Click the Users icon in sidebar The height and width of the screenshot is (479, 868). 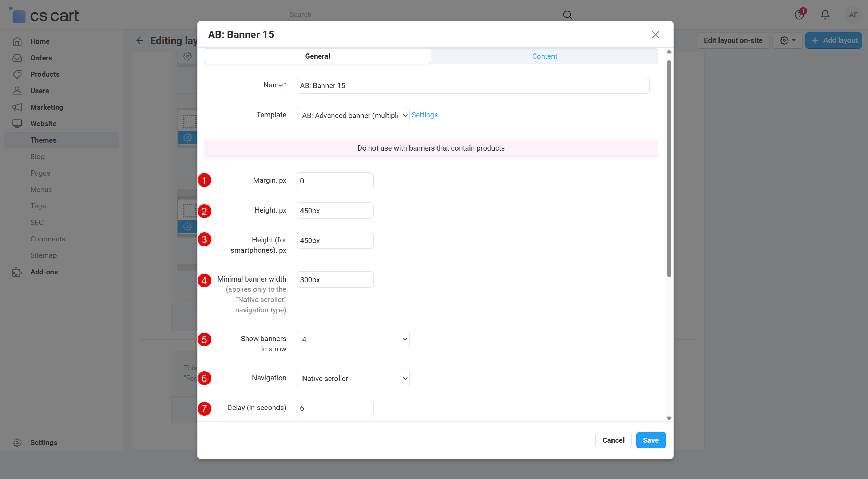pos(17,91)
